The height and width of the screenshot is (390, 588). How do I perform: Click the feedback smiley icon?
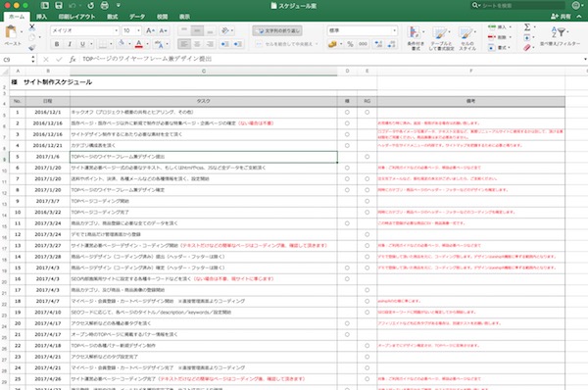[x=576, y=5]
